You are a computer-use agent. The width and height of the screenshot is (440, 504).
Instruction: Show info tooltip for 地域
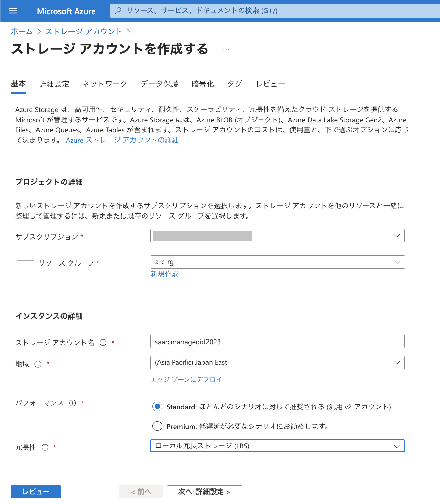38,364
